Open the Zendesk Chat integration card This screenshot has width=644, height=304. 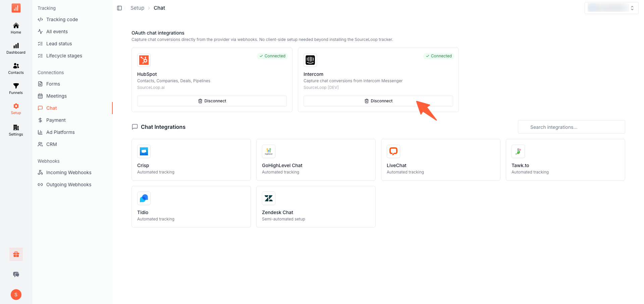(x=316, y=207)
